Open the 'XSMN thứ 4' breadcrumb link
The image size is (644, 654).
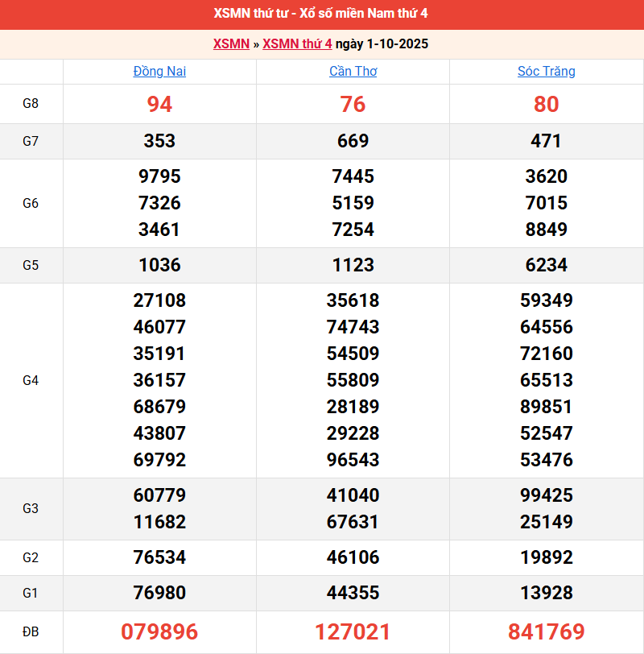297,44
